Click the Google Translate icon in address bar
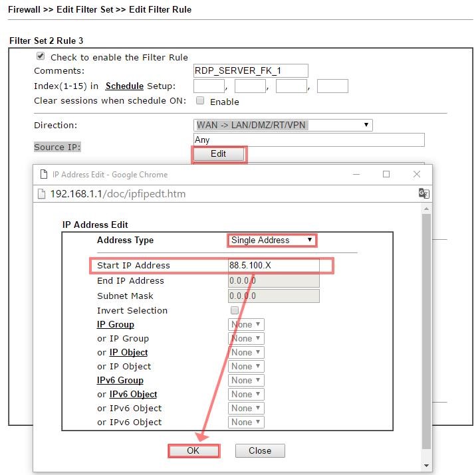The image size is (476, 475). pyautogui.click(x=423, y=193)
